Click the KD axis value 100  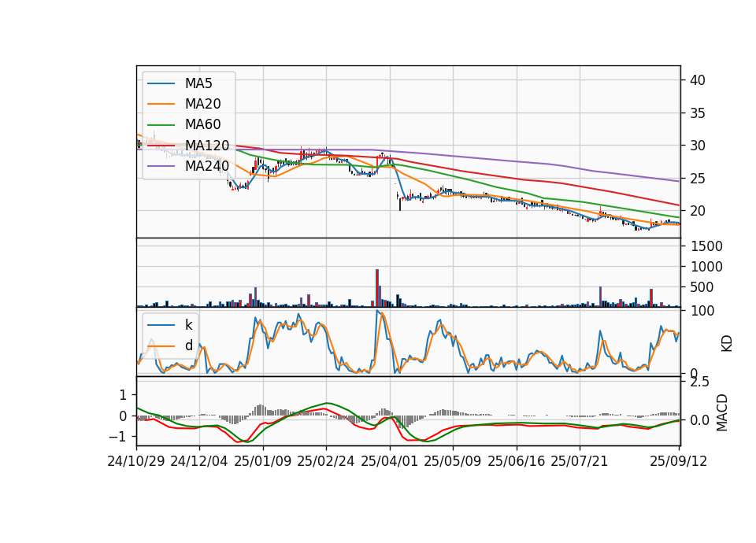coord(702,311)
